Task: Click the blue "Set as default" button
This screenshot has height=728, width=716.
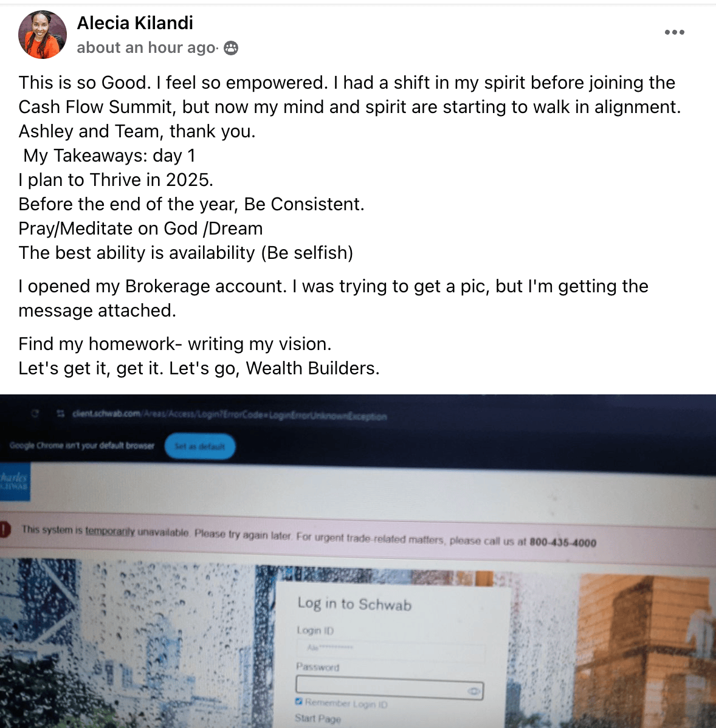Action: point(199,446)
